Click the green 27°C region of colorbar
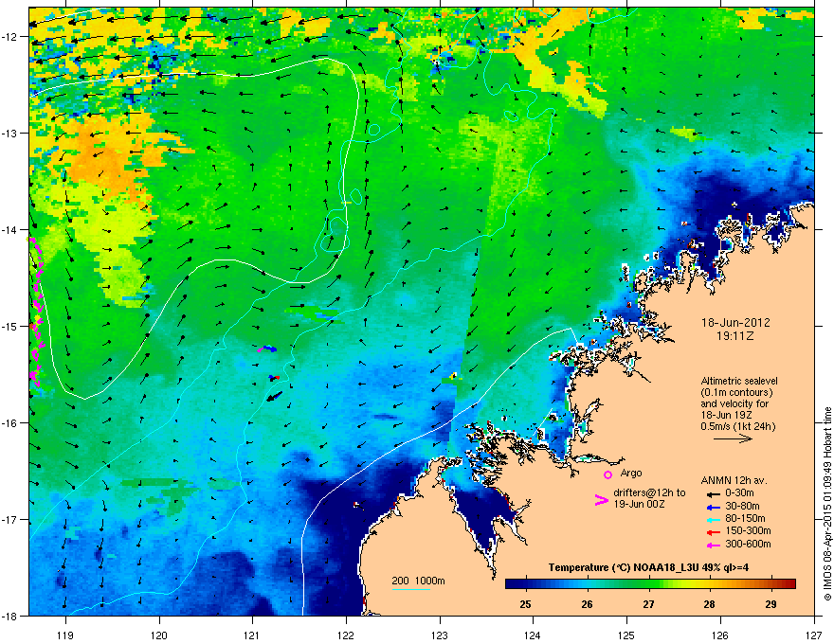834x644 pixels. click(648, 583)
